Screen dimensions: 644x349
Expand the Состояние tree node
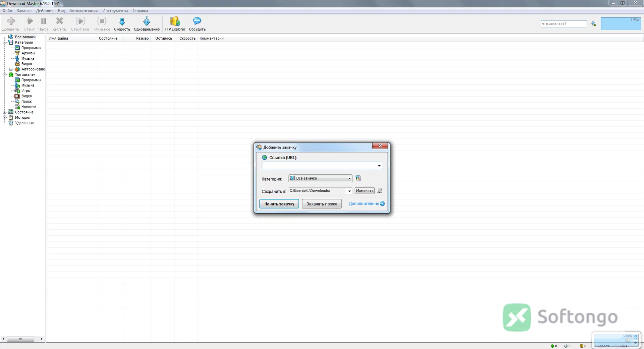[5, 112]
